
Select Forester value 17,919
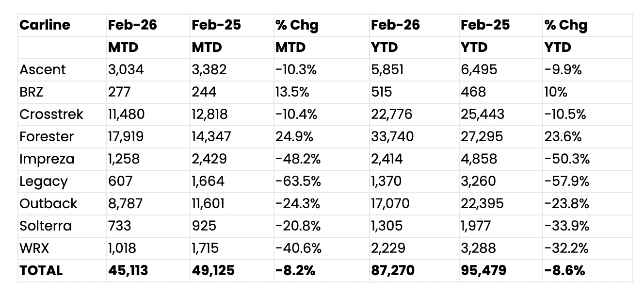click(126, 137)
